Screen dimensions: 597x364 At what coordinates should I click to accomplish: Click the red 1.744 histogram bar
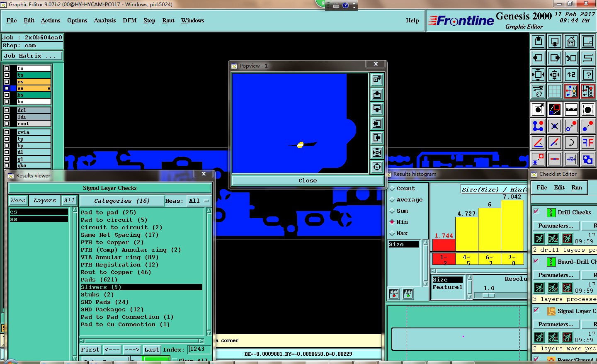[444, 245]
